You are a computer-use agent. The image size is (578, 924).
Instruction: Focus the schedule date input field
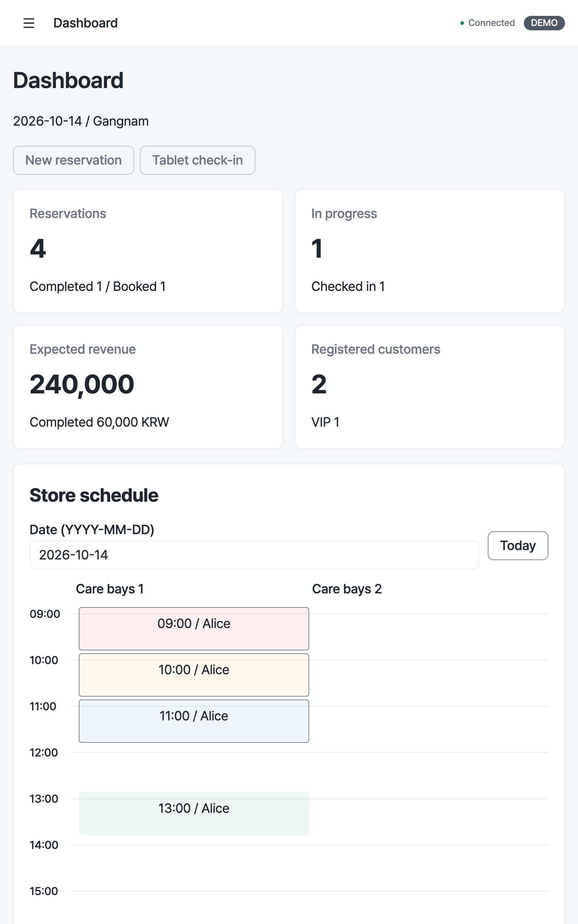click(254, 555)
